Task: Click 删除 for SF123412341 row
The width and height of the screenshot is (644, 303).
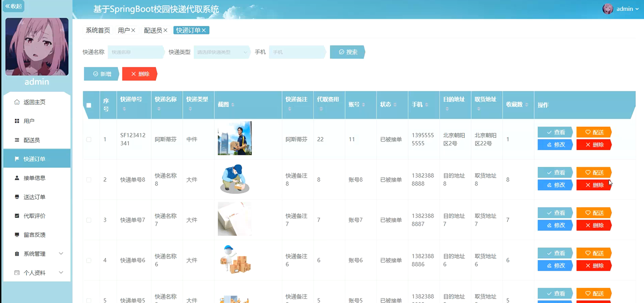Action: 594,145
